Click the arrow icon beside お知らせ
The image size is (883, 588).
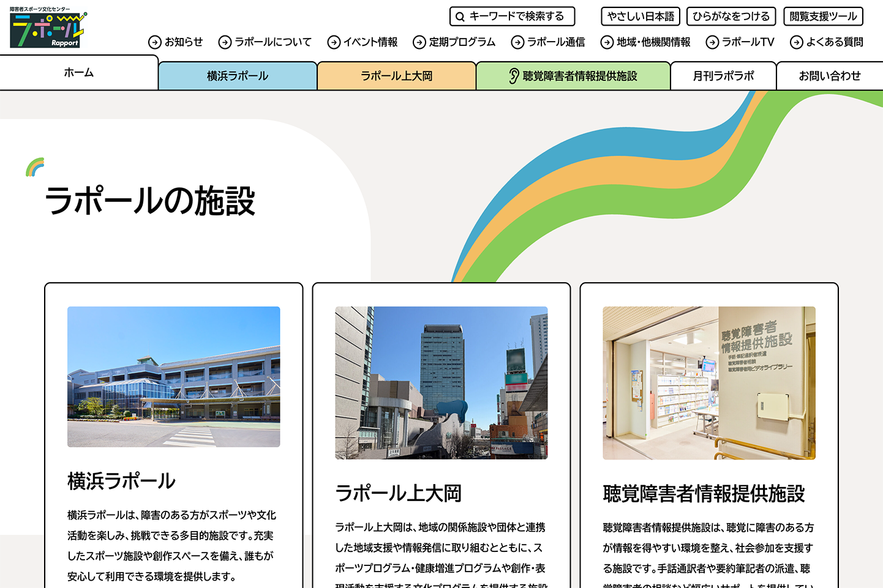point(154,42)
